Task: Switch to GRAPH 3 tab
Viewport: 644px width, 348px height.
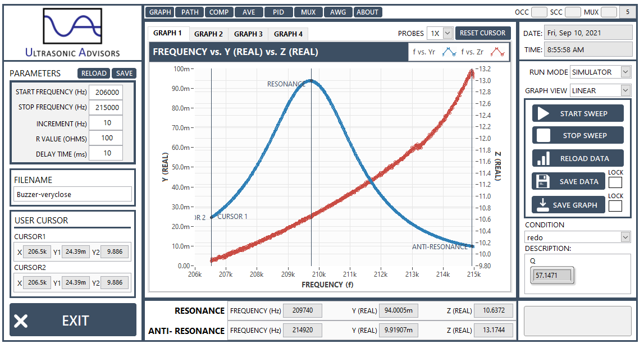Action: 248,34
